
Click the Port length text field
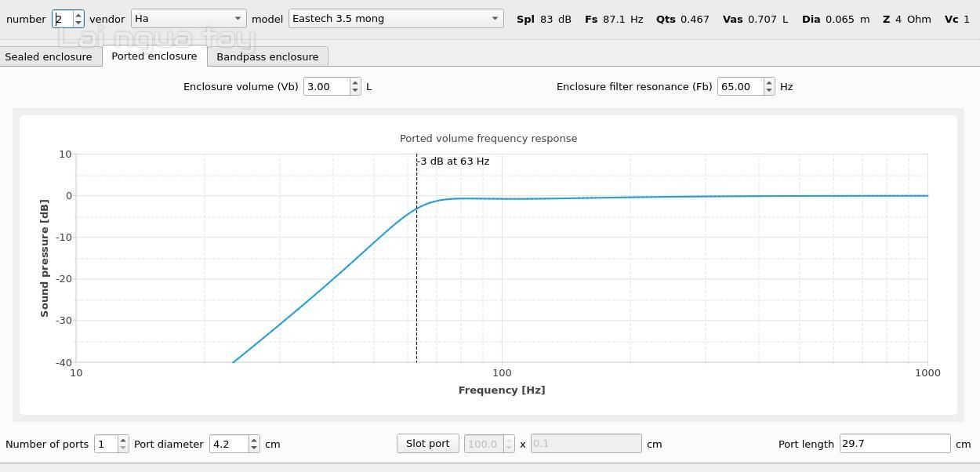894,444
